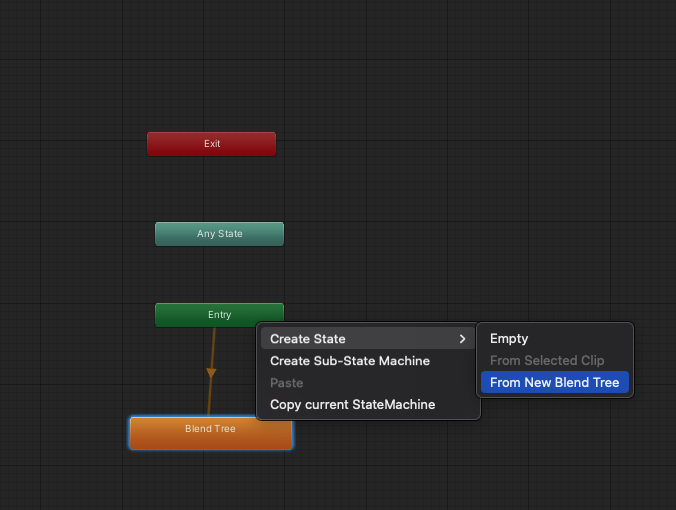Click the disabled From Selected Clip option
The image size is (676, 510).
pyautogui.click(x=547, y=361)
